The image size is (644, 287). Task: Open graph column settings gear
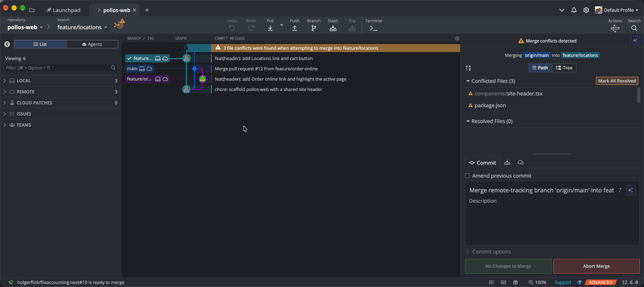click(x=457, y=38)
